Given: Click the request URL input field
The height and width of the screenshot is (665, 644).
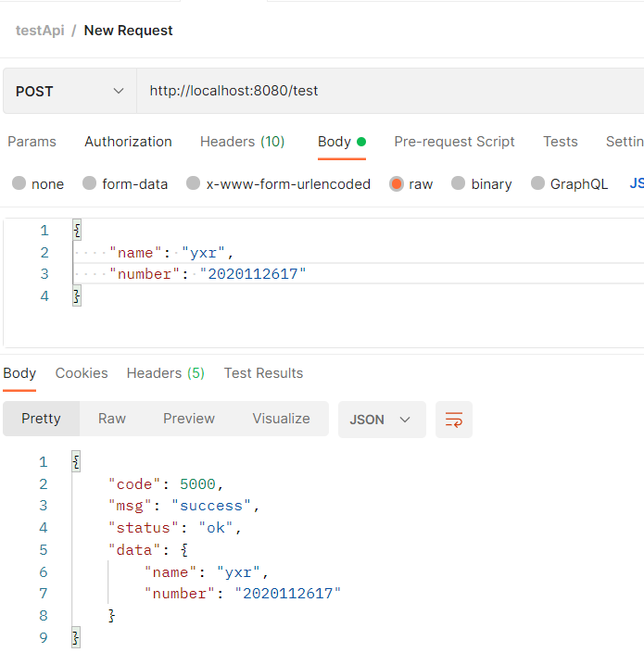Looking at the screenshot, I should (389, 91).
